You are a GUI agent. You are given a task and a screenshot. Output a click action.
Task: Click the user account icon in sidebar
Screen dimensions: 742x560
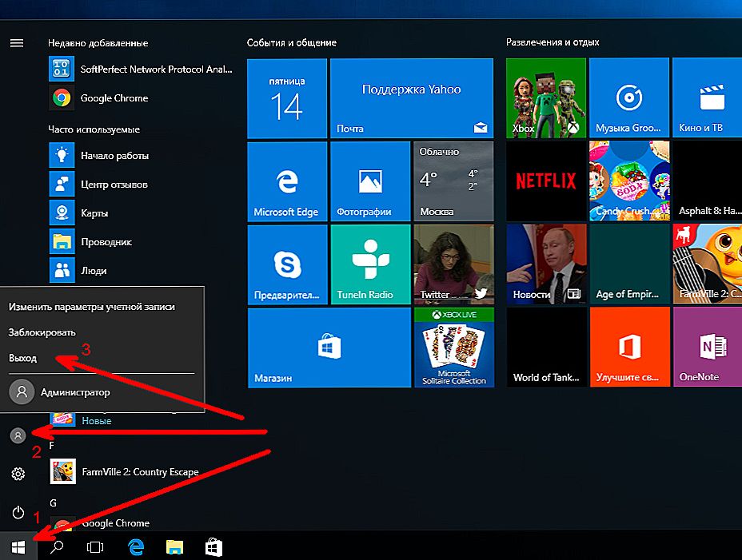pyautogui.click(x=18, y=435)
